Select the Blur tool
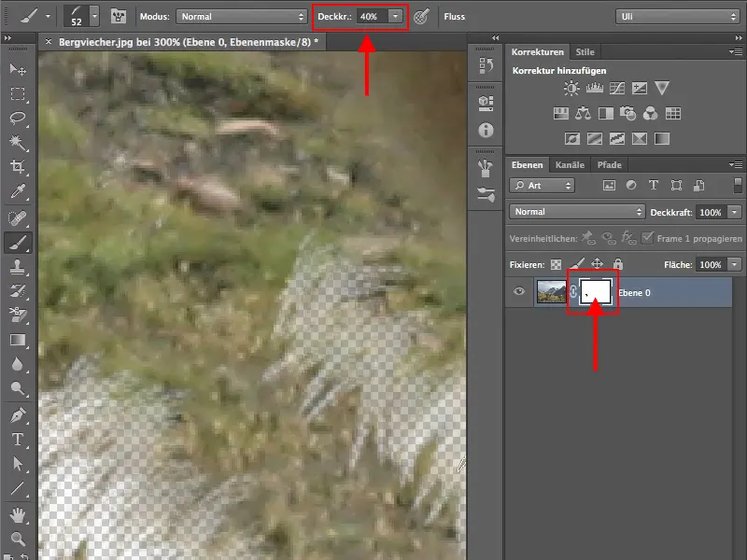 tap(18, 364)
